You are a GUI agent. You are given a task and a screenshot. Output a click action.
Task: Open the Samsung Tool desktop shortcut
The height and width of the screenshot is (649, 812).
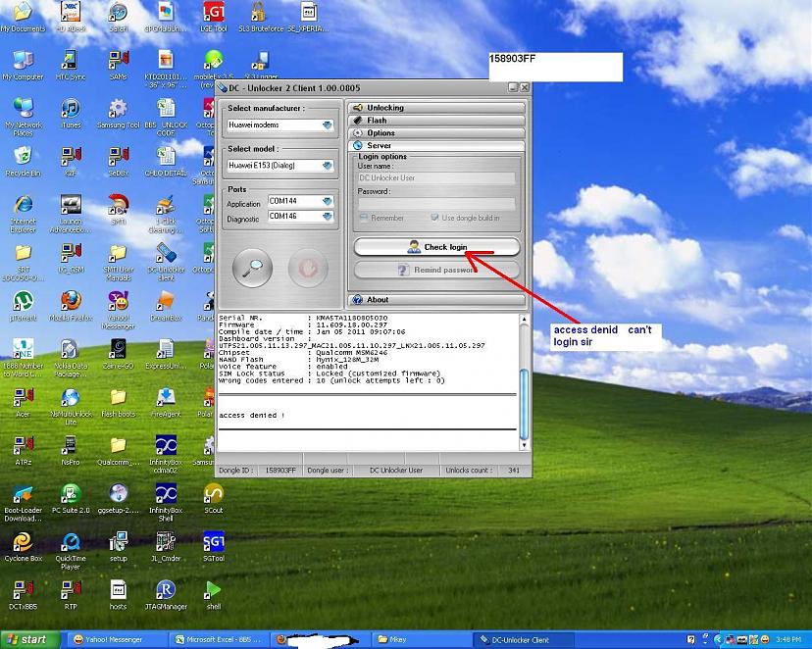[118, 109]
